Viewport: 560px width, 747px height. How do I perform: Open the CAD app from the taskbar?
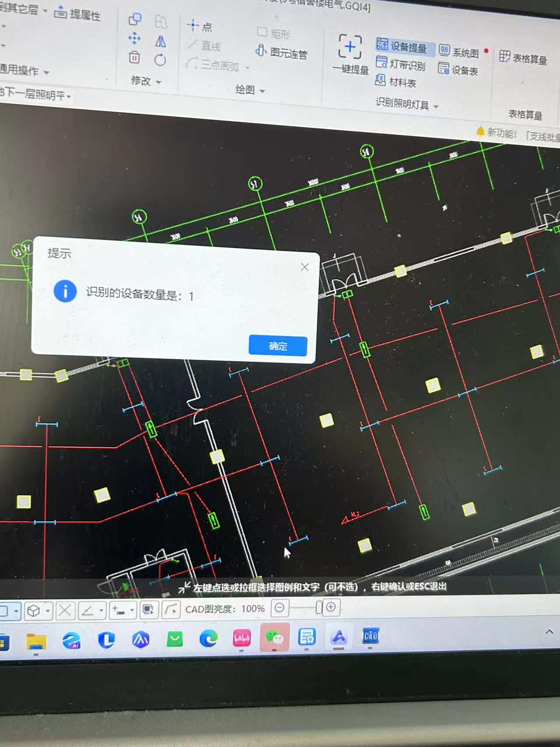pyautogui.click(x=370, y=635)
